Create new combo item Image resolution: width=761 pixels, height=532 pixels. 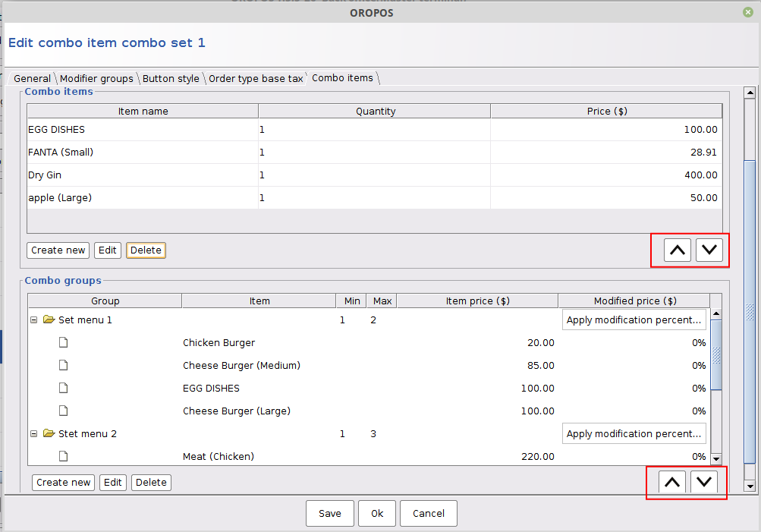(x=58, y=250)
